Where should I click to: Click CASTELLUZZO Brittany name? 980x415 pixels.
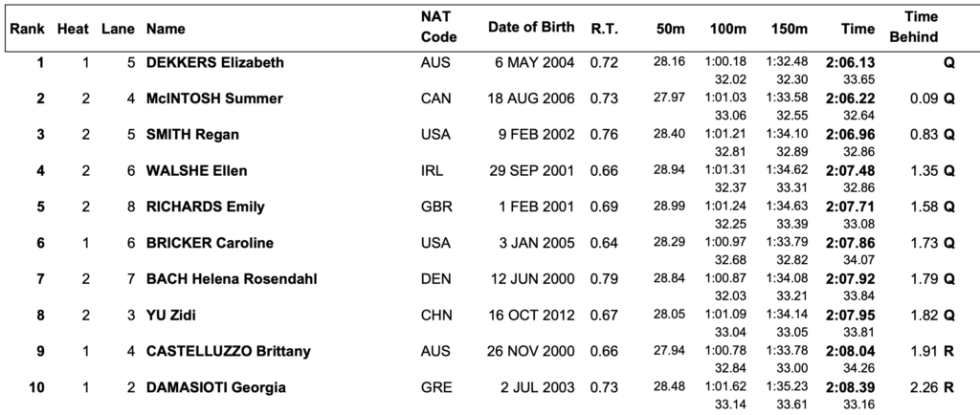coord(229,351)
